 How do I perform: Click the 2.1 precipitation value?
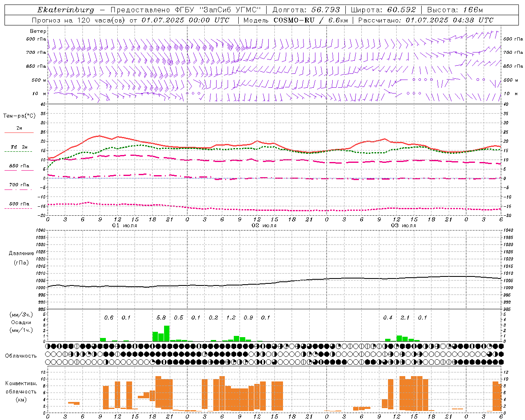pos(405,318)
